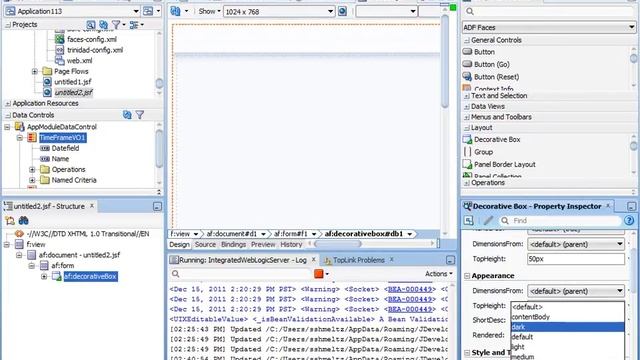Expand the af:decorativeBox node

44,277
